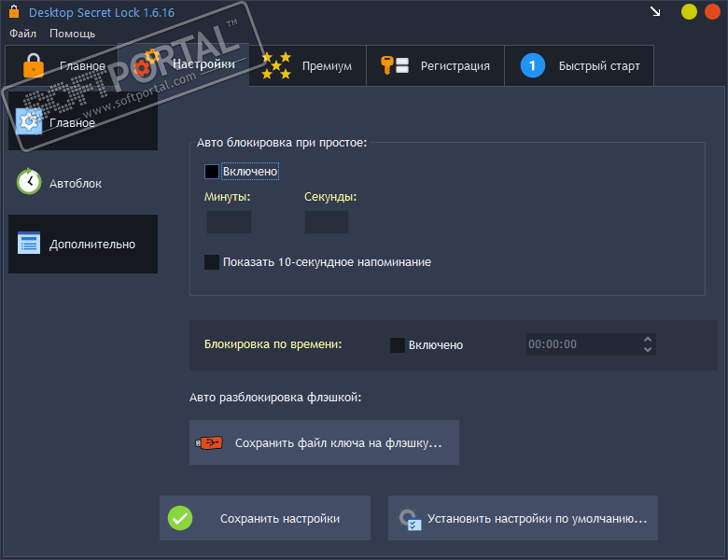Switch to the Настройки tab

[183, 64]
